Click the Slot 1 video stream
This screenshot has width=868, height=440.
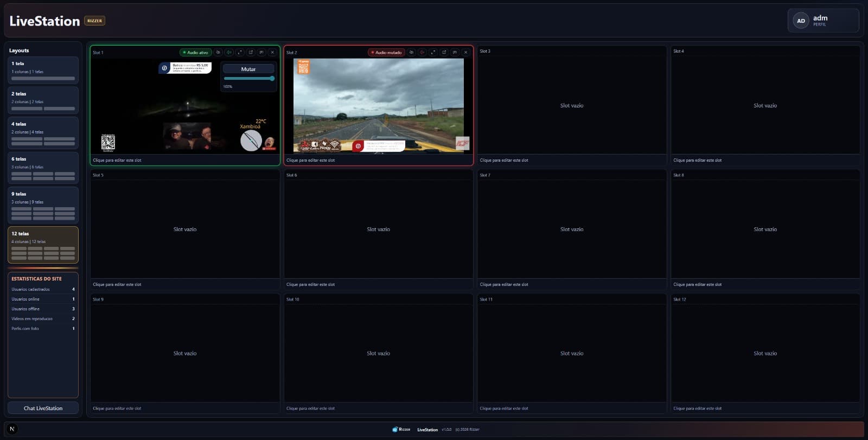(185, 106)
